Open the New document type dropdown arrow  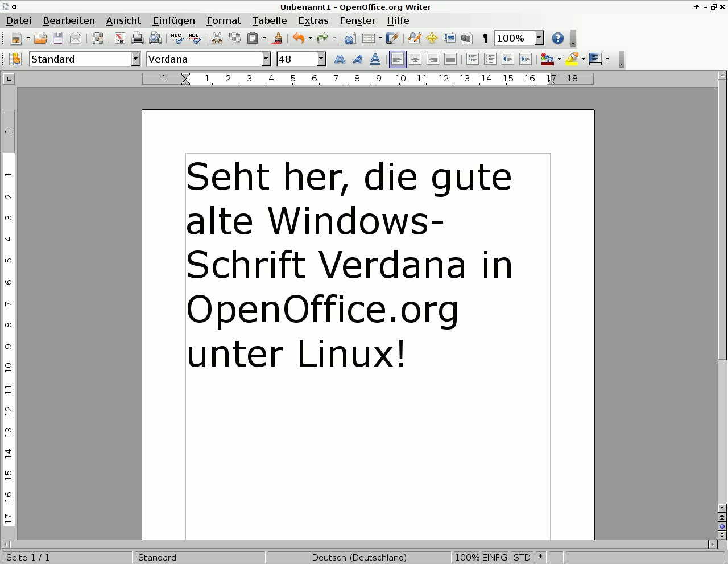click(28, 38)
